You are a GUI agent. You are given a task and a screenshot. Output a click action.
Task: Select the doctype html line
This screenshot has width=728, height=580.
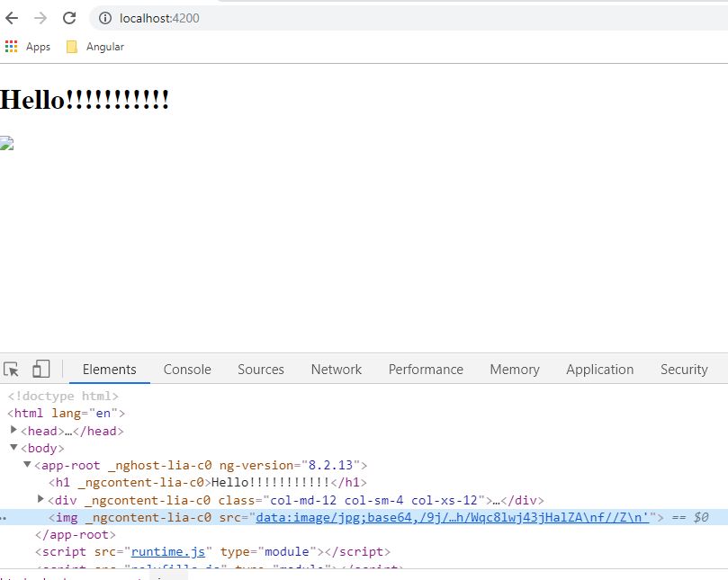63,396
